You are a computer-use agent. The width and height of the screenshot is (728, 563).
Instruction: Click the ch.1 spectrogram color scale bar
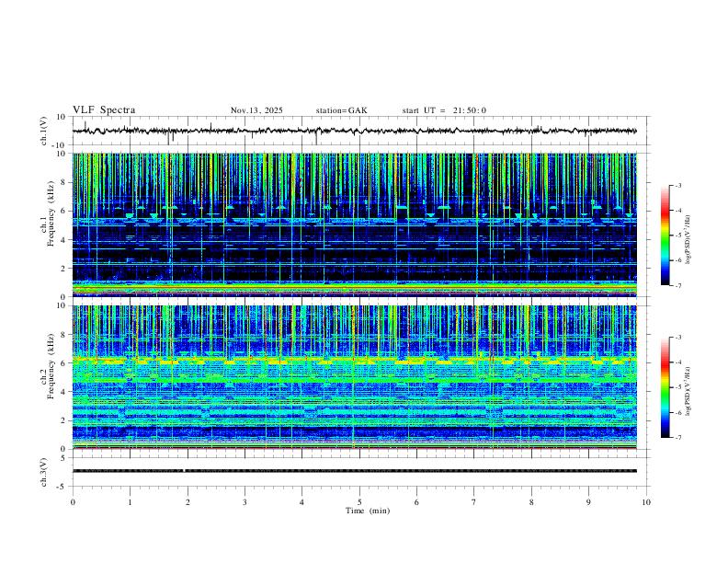pos(665,236)
